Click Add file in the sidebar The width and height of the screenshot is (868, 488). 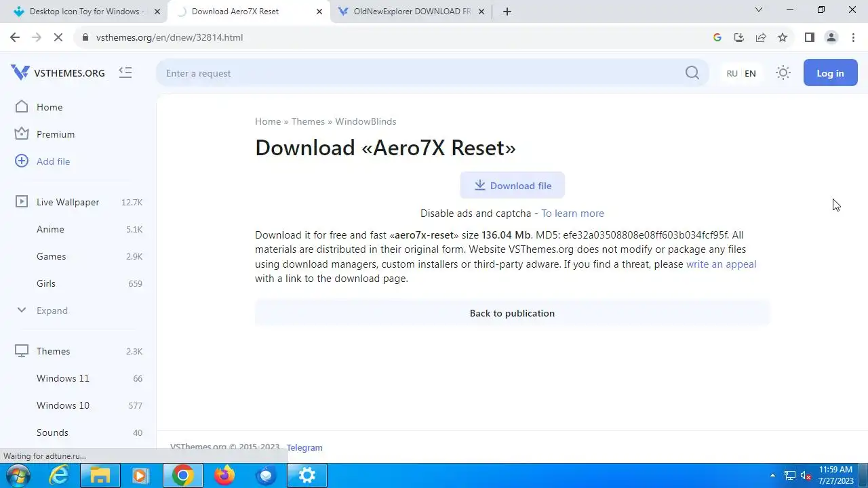pos(53,161)
